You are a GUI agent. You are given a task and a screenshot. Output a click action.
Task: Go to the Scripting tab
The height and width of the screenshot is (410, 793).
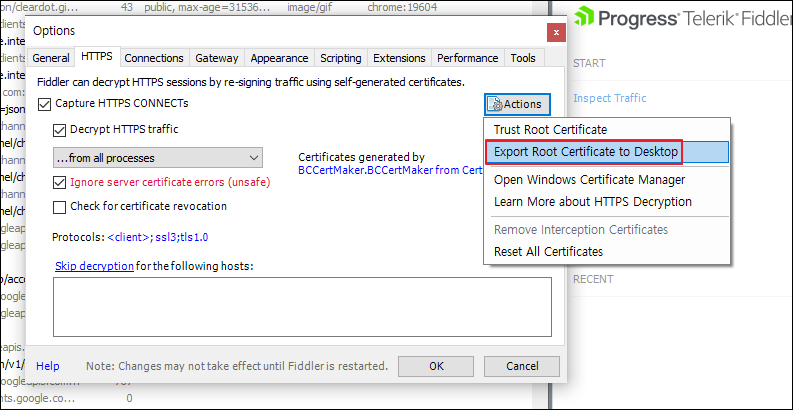(x=341, y=58)
